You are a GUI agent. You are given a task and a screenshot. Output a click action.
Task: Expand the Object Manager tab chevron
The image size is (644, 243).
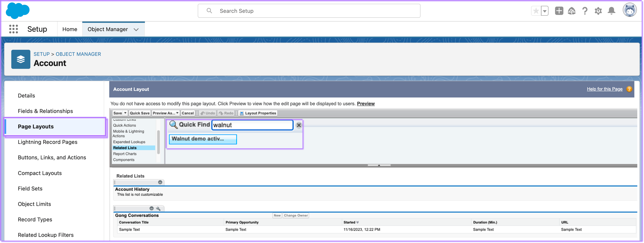click(136, 30)
